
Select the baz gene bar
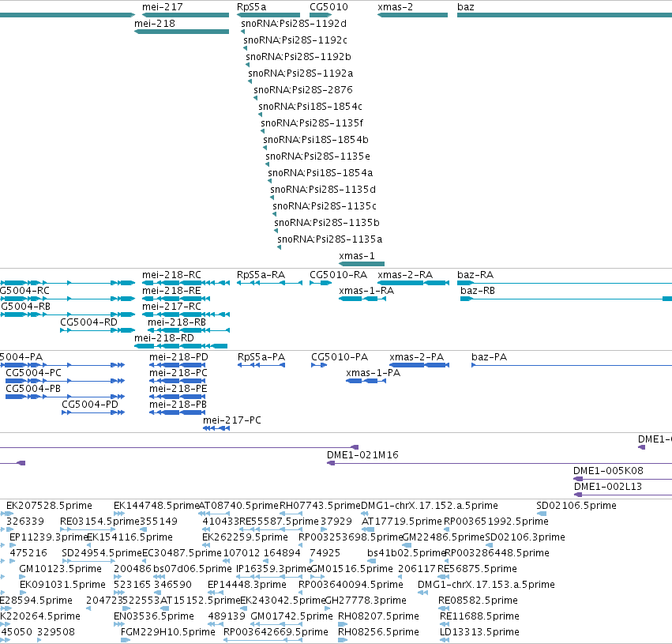pyautogui.click(x=565, y=15)
